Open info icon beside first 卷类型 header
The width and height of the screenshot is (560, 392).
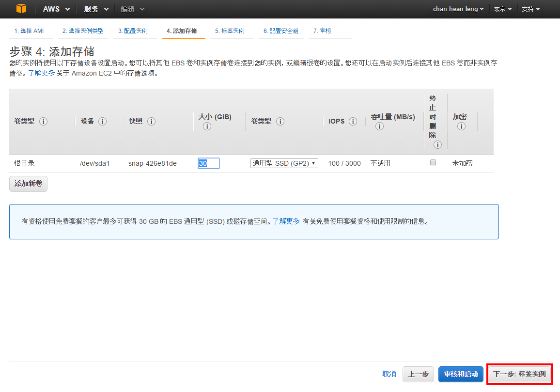click(x=44, y=122)
